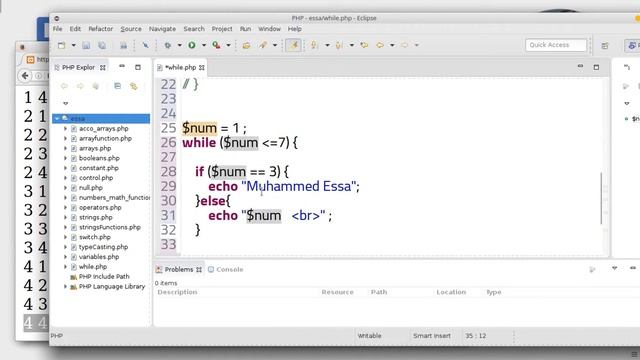Open the Refactor menu
The height and width of the screenshot is (360, 640).
coord(100,29)
